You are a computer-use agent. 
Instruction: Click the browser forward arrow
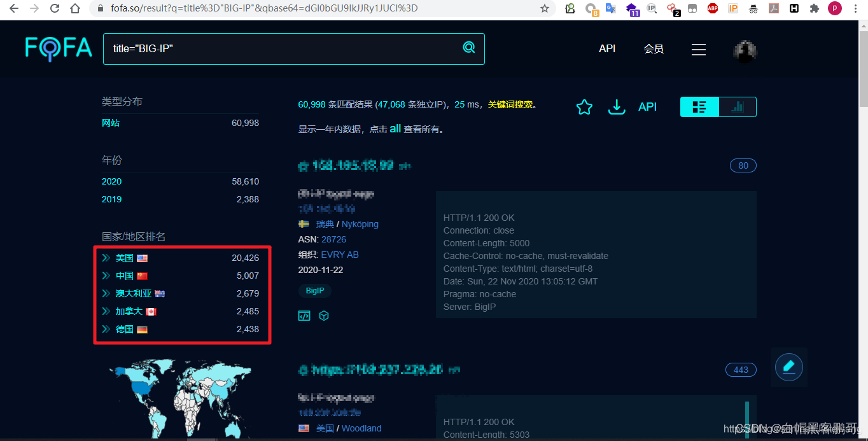[34, 8]
